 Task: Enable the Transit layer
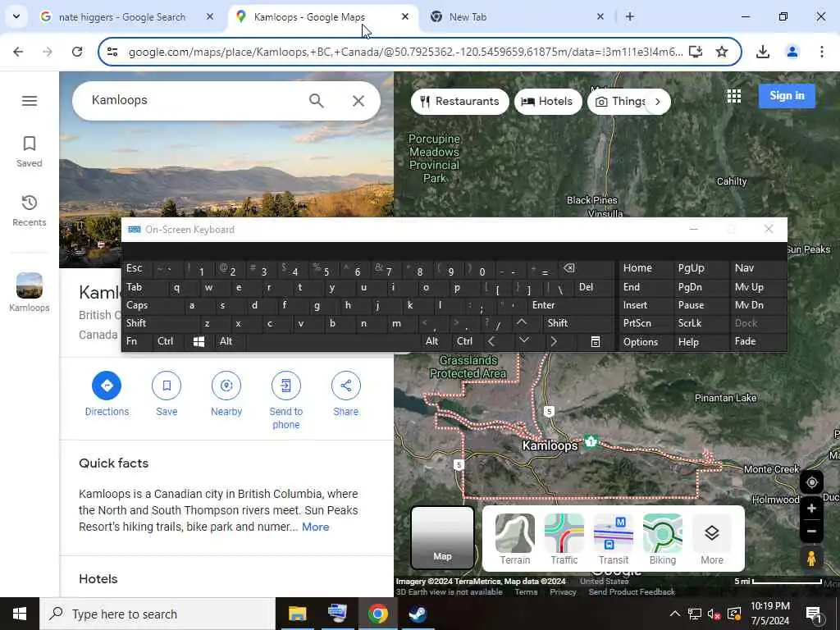point(614,539)
